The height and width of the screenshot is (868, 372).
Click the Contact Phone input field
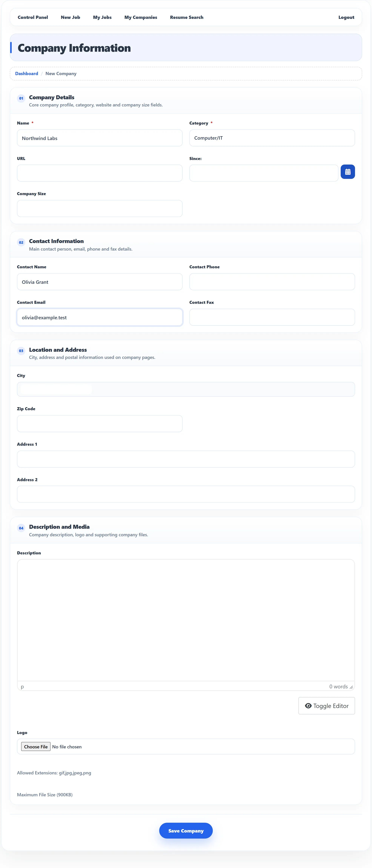(272, 282)
